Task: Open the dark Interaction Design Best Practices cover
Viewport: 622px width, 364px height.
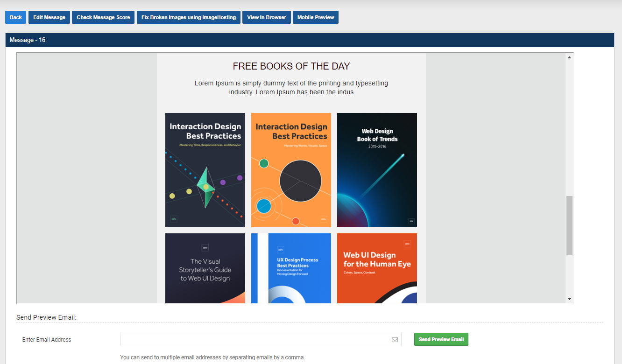Action: coord(205,170)
